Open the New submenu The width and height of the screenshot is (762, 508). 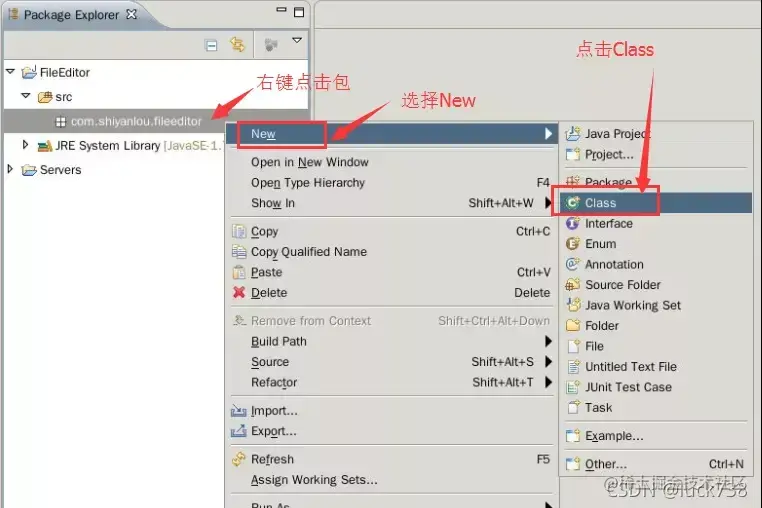click(x=393, y=134)
